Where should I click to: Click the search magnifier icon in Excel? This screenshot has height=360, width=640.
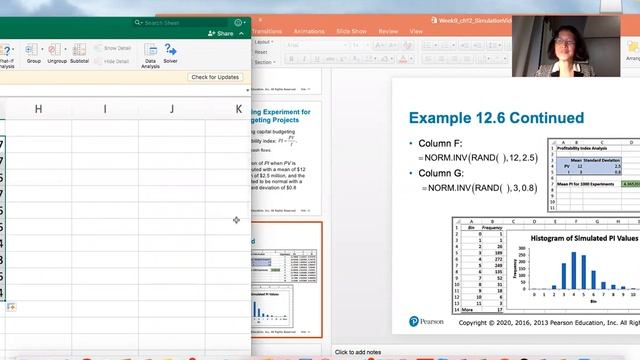coord(138,23)
